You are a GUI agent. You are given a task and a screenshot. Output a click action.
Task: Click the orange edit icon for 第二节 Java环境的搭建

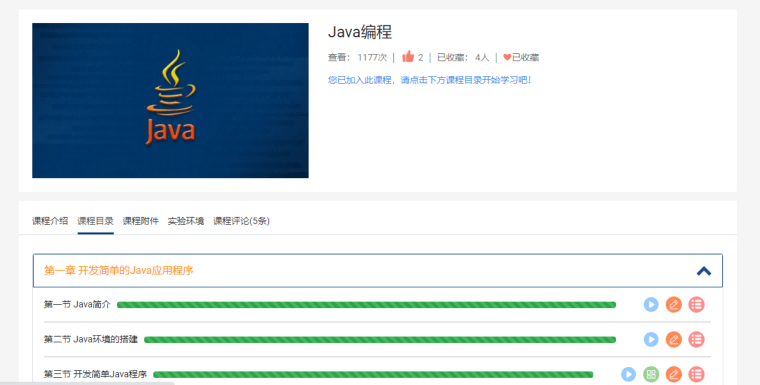(674, 339)
